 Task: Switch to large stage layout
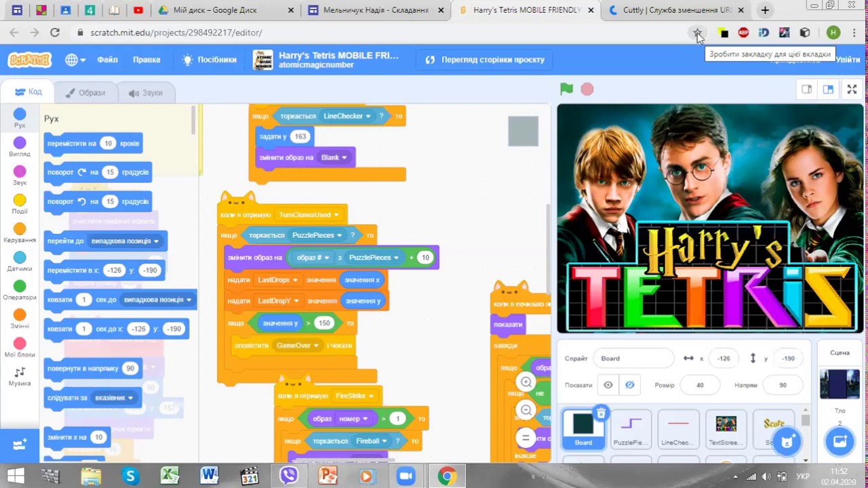click(x=828, y=89)
